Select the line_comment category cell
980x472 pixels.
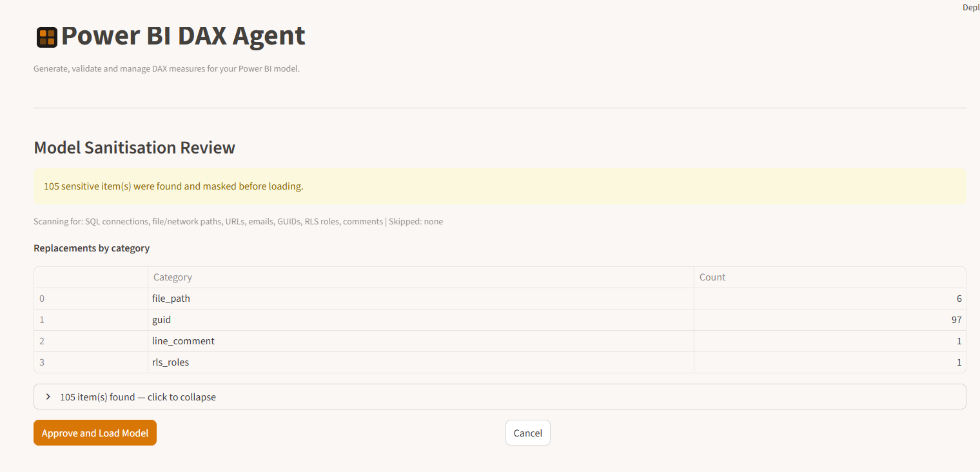(183, 341)
